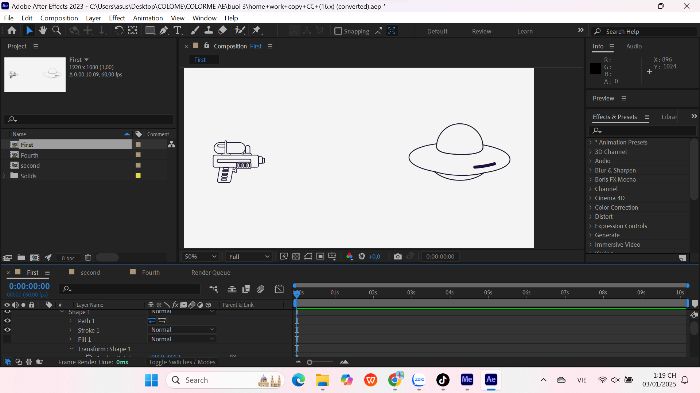Open Fill 1 Normal blend mode dropdown
This screenshot has height=393, width=700.
pos(181,339)
